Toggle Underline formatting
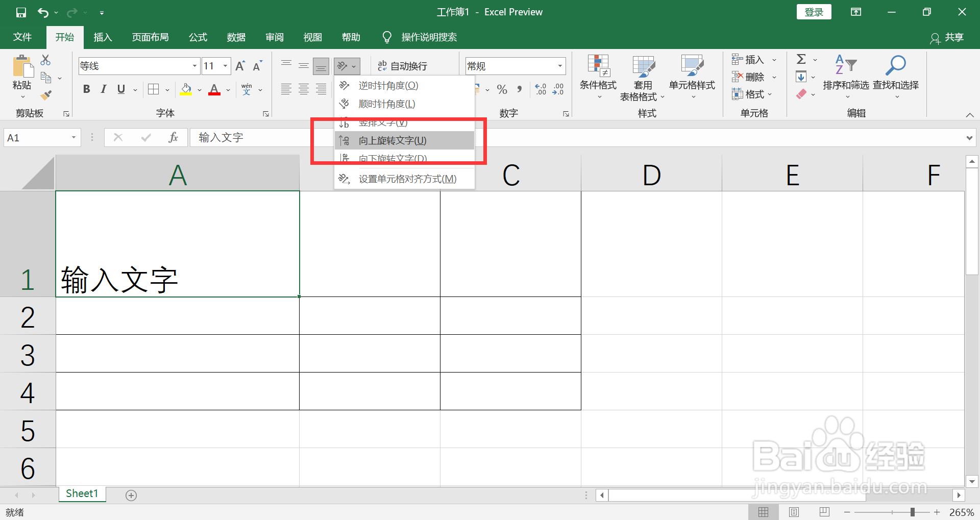 click(x=121, y=89)
